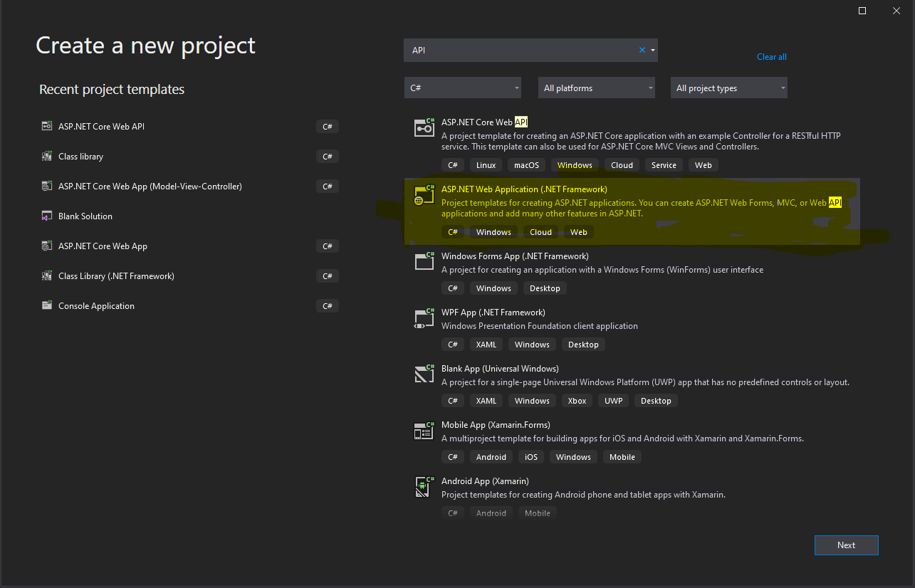Viewport: 915px width, 588px height.
Task: Click the Windows Forms App template icon
Action: click(424, 261)
